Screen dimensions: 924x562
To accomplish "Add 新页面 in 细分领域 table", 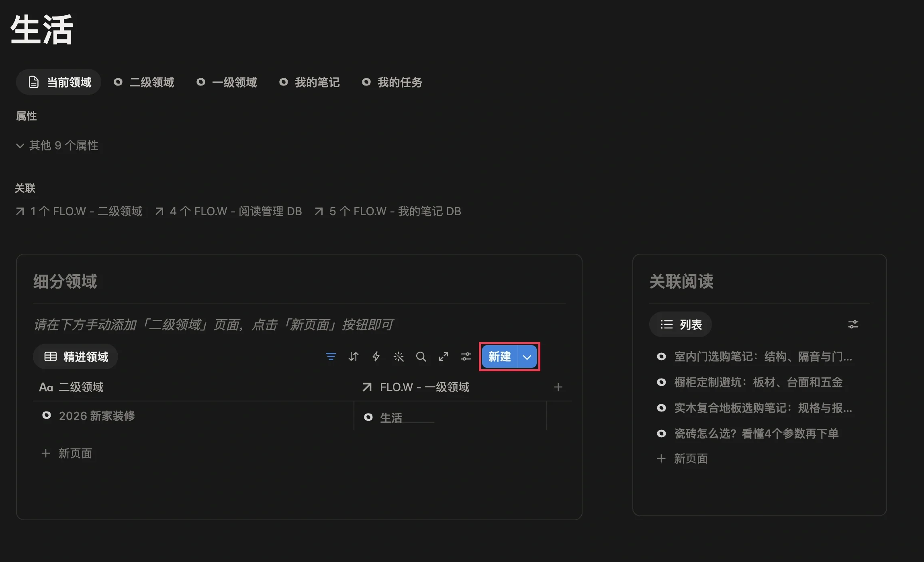I will click(67, 454).
